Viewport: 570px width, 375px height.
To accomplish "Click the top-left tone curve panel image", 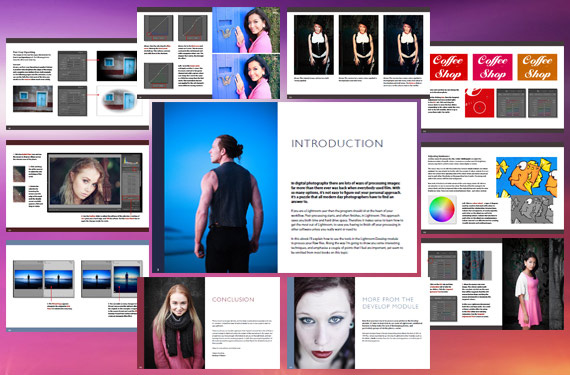I will pyautogui.click(x=158, y=28).
